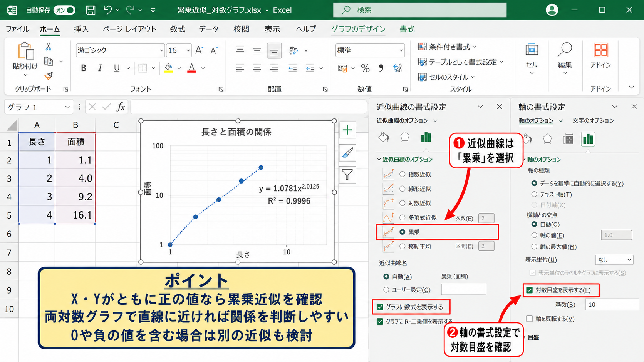The image size is (644, 362).
Task: Open chart elements plus button
Action: coord(347,130)
